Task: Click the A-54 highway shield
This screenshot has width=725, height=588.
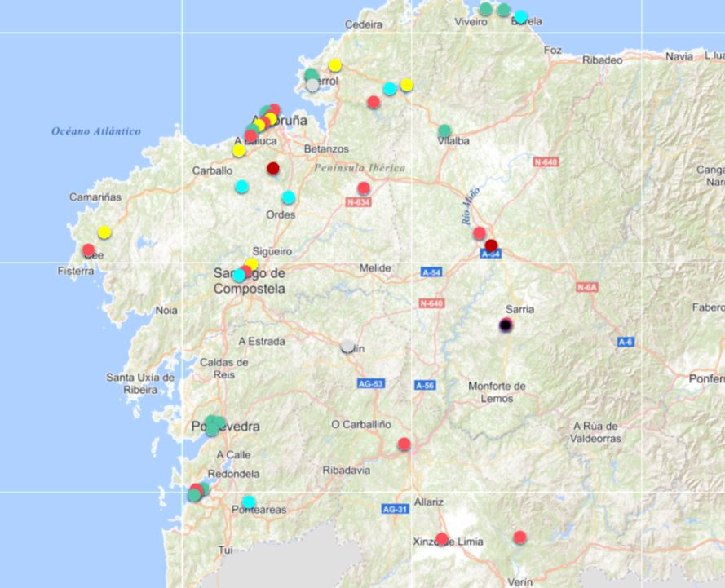Action: point(430,270)
